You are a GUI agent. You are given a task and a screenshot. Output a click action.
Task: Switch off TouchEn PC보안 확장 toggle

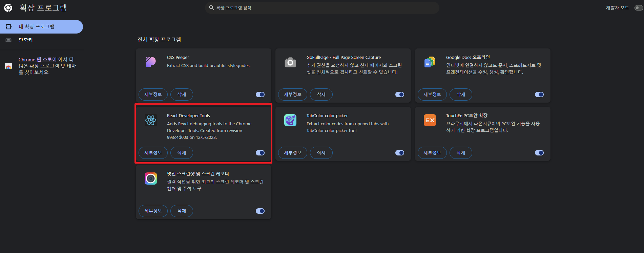click(539, 153)
